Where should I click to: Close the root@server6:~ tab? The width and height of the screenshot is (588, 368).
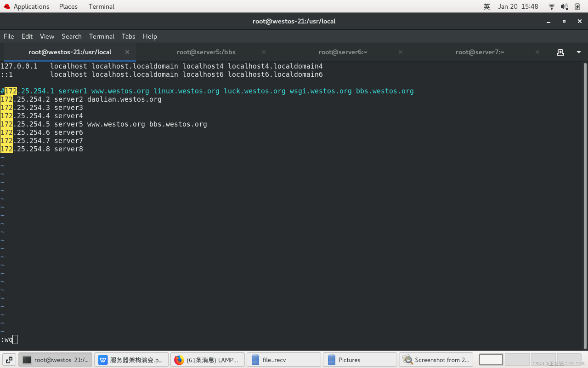pos(401,52)
